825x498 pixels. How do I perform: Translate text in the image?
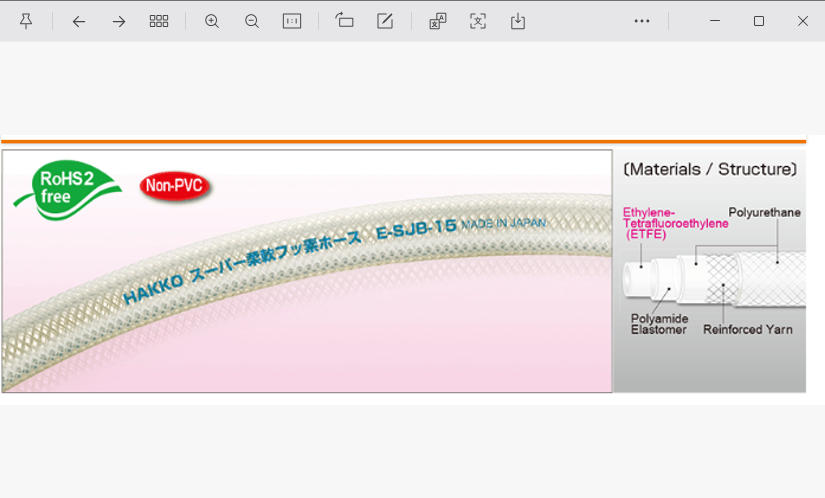tap(438, 21)
